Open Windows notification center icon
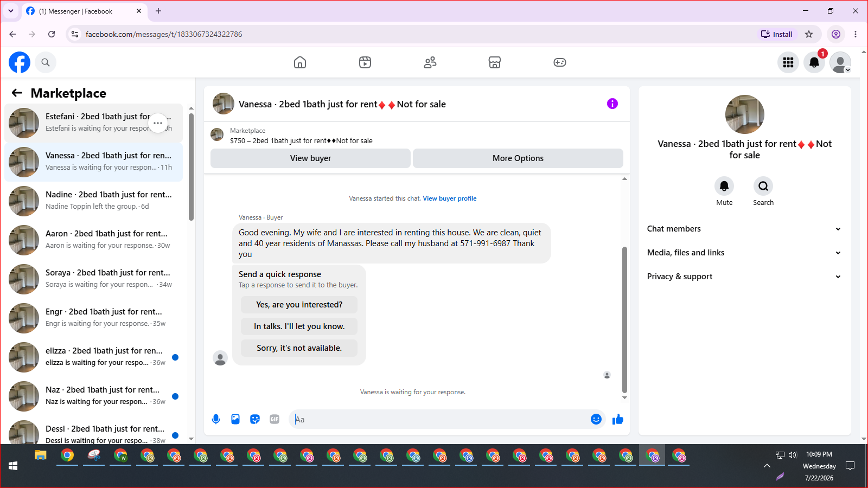Screen dimensions: 868x488 coord(850,466)
